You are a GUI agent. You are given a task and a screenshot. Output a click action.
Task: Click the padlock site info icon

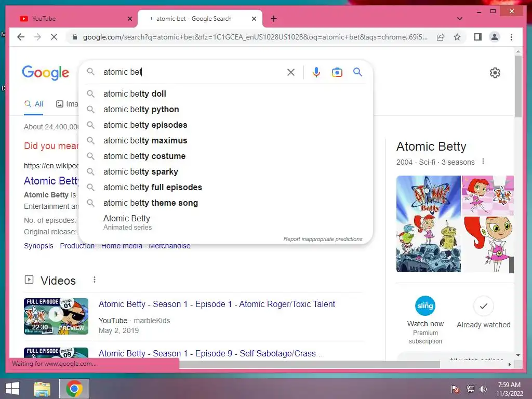click(x=75, y=37)
